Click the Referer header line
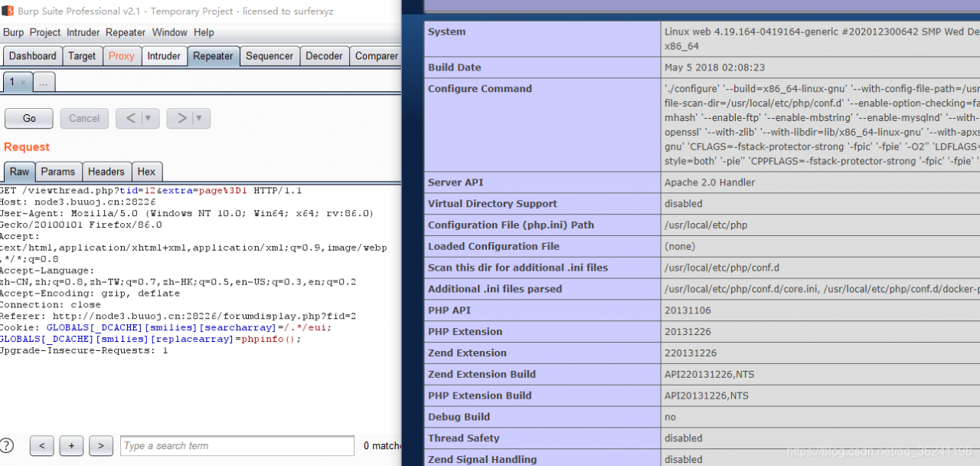The height and width of the screenshot is (466, 980). pos(178,316)
